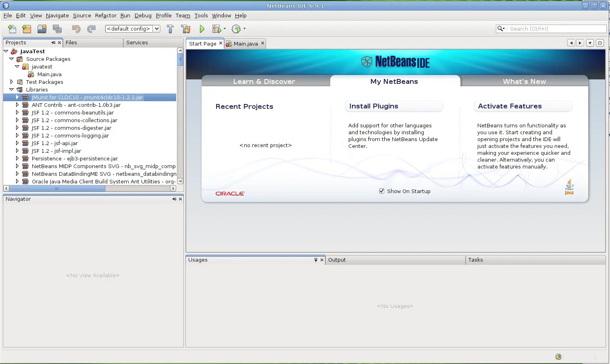The width and height of the screenshot is (610, 364).
Task: Expand the Persistence ejb3-persistence.jar node
Action: [17, 158]
